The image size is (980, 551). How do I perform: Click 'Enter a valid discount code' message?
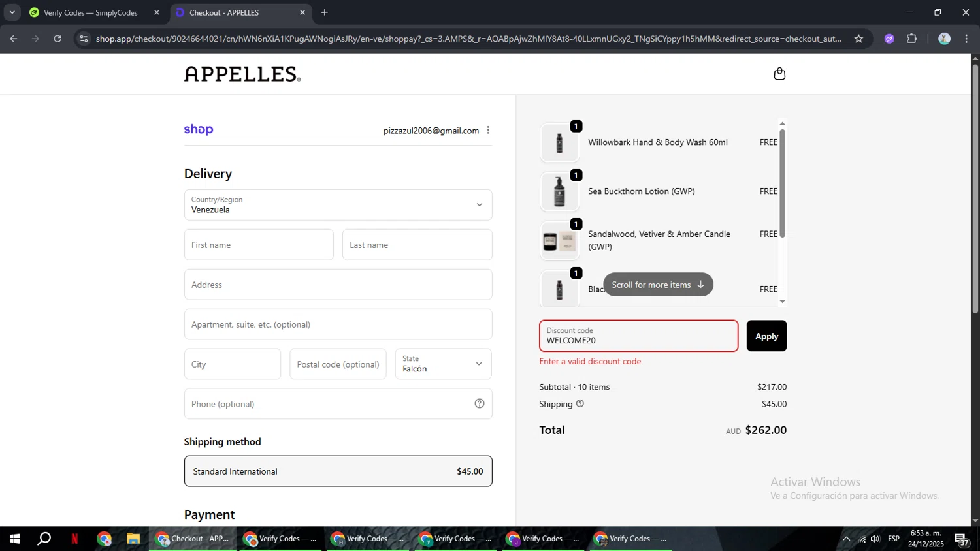coord(590,361)
